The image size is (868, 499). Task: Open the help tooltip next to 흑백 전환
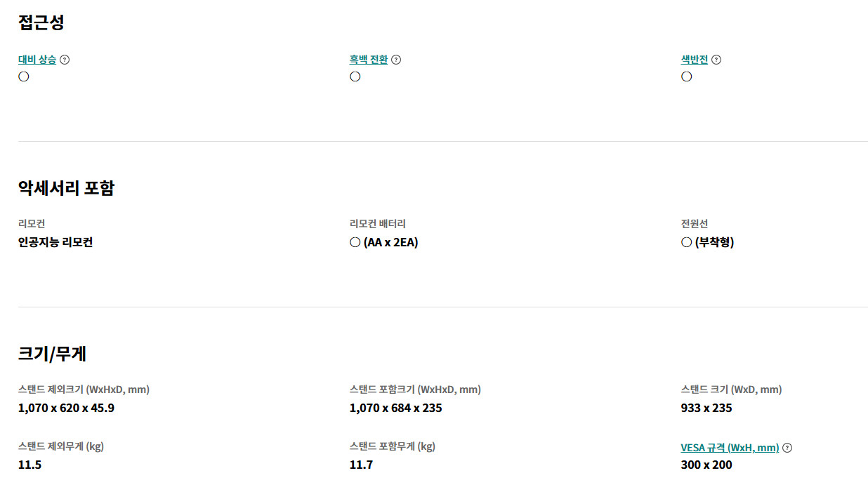click(x=396, y=60)
